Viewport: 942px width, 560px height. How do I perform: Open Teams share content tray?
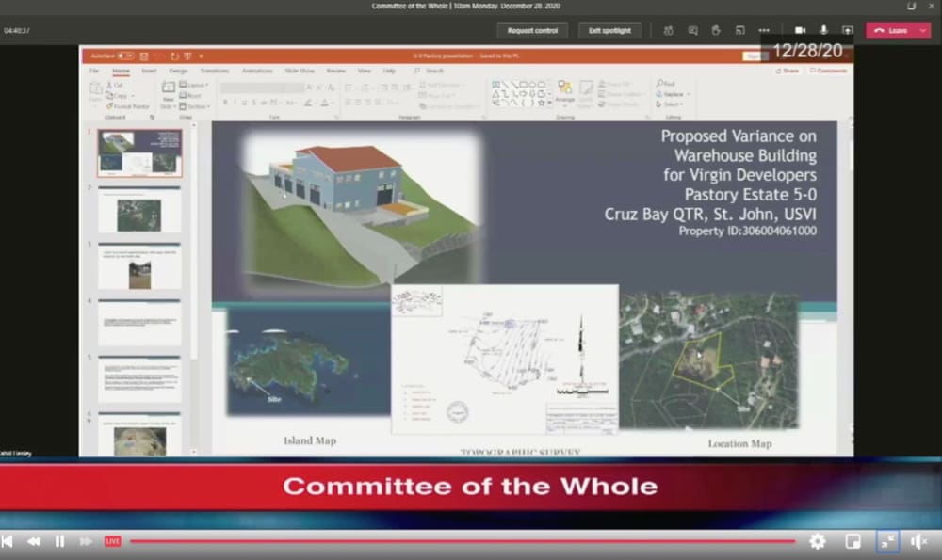click(848, 31)
